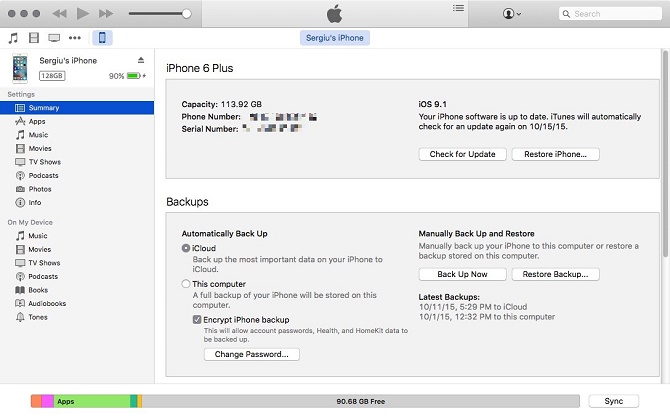The height and width of the screenshot is (418, 670).
Task: Open the TV Shows library icon
Action: [x=53, y=38]
